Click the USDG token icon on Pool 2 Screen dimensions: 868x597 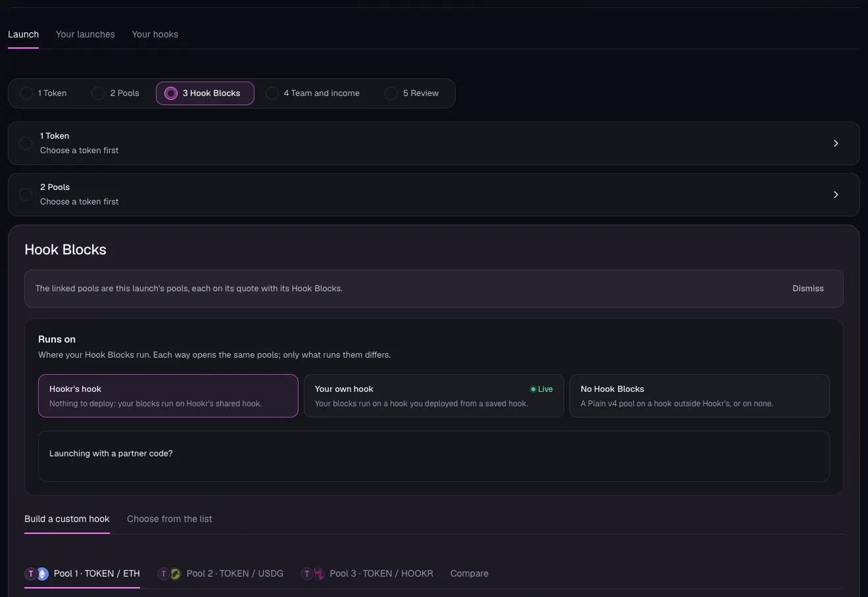[176, 574]
